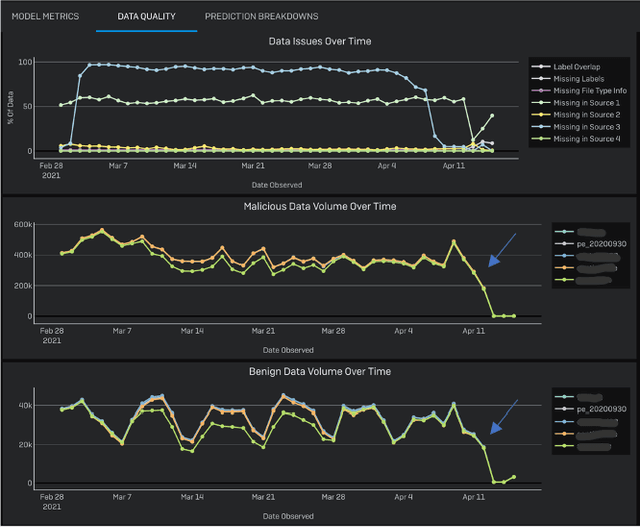The width and height of the screenshot is (640, 527).
Task: Click the Benign Data Volume Over Time title
Action: click(x=318, y=371)
